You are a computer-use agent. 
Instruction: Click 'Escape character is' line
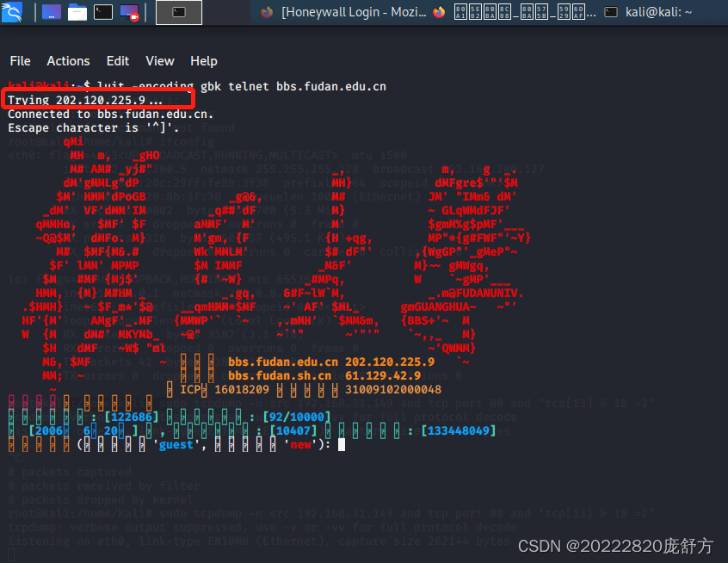93,127
